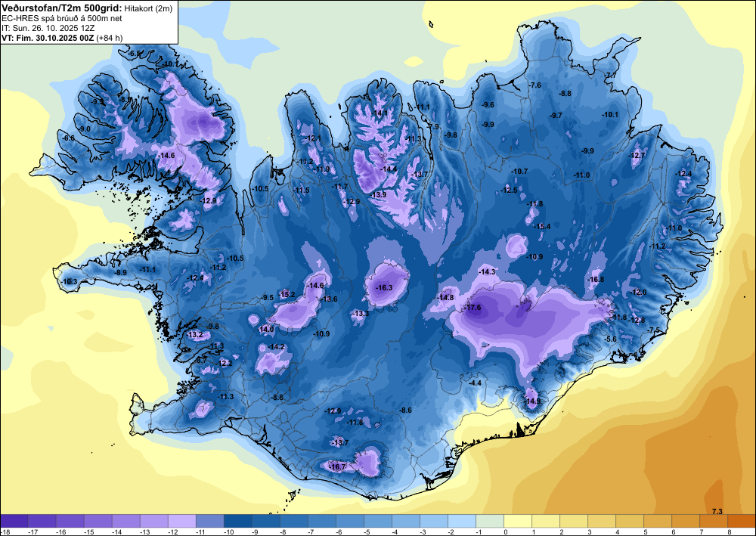The width and height of the screenshot is (756, 536).
Task: Click the -12.0 temperature label
Action: click(x=638, y=293)
